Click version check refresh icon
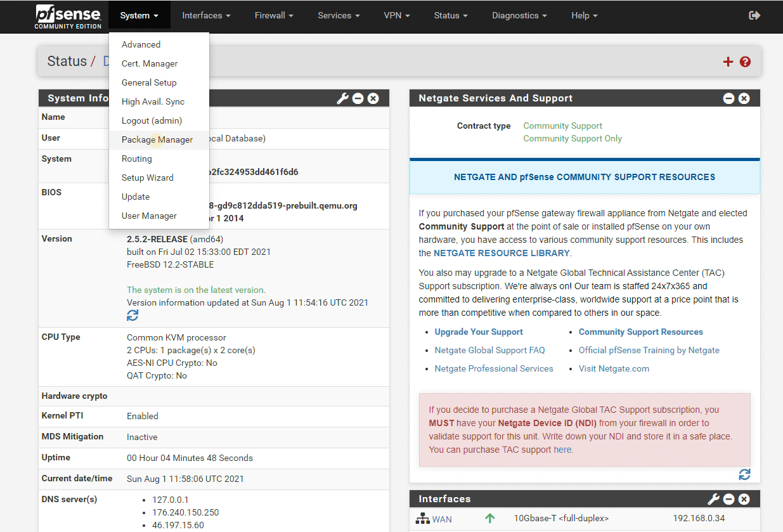Screen dimensions: 783x532 tap(133, 315)
